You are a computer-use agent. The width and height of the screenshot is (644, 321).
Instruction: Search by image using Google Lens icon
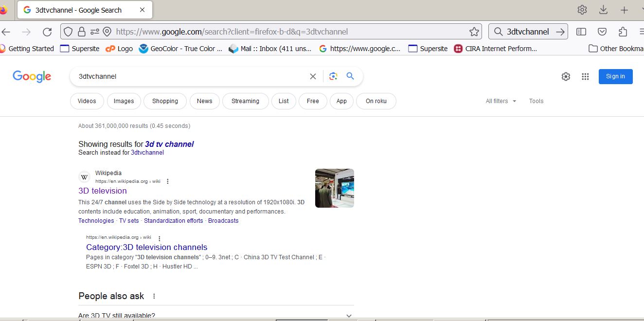click(333, 76)
